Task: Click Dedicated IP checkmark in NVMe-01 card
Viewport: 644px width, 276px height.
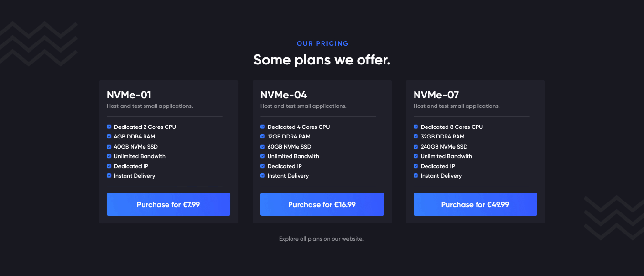Action: tap(109, 166)
